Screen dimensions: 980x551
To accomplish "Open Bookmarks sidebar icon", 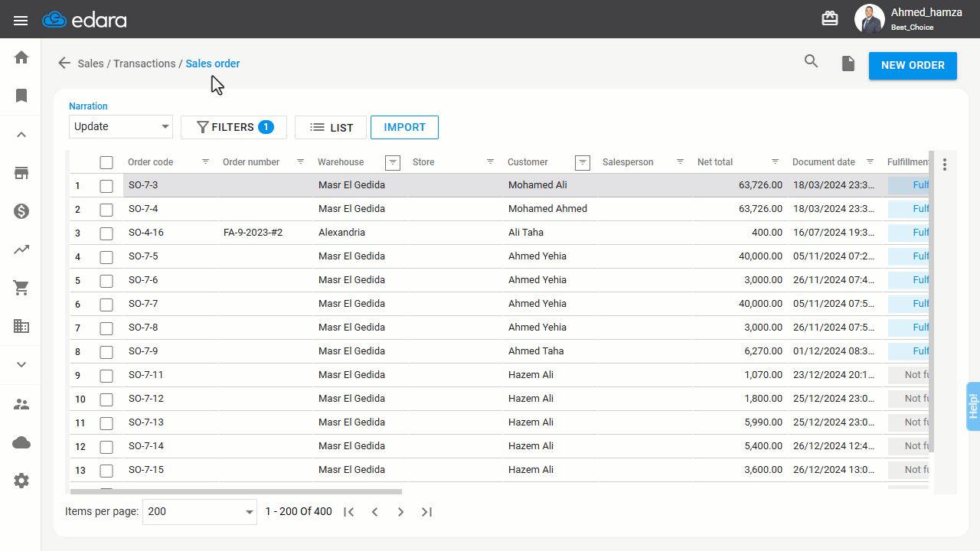I will coord(21,96).
